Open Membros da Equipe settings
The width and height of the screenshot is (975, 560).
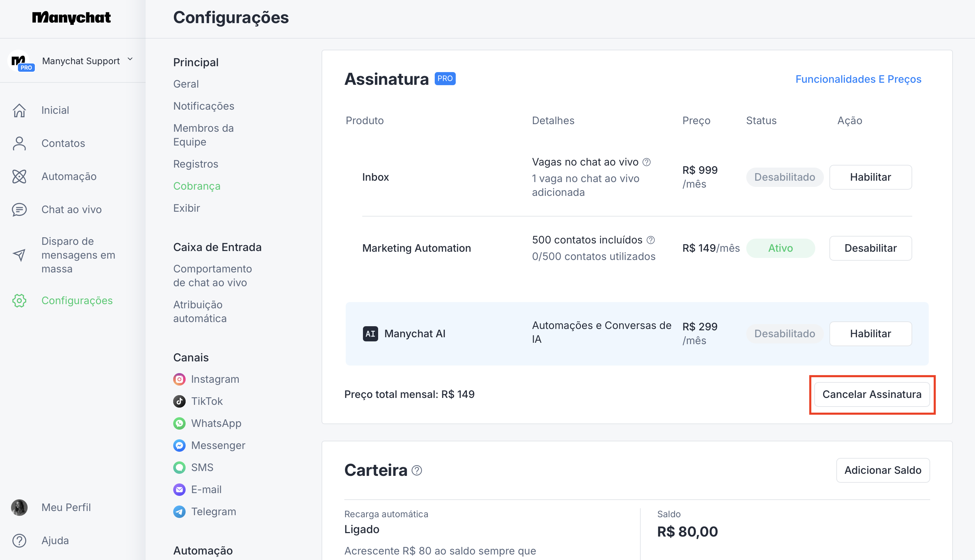[x=204, y=135]
